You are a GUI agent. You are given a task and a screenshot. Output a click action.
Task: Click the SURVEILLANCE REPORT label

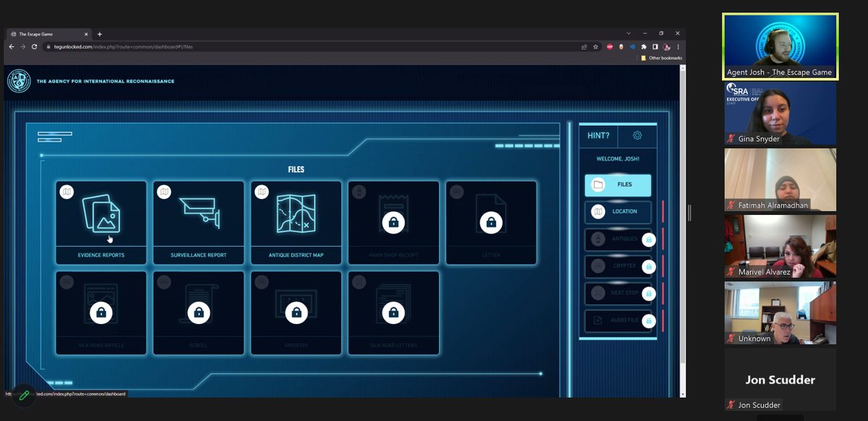199,255
